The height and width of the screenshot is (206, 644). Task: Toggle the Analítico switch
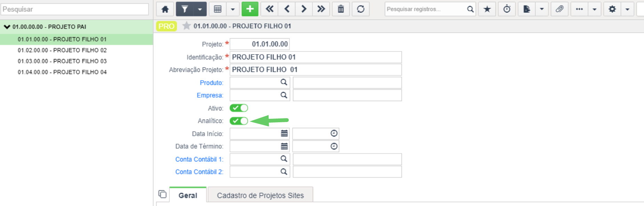click(239, 121)
